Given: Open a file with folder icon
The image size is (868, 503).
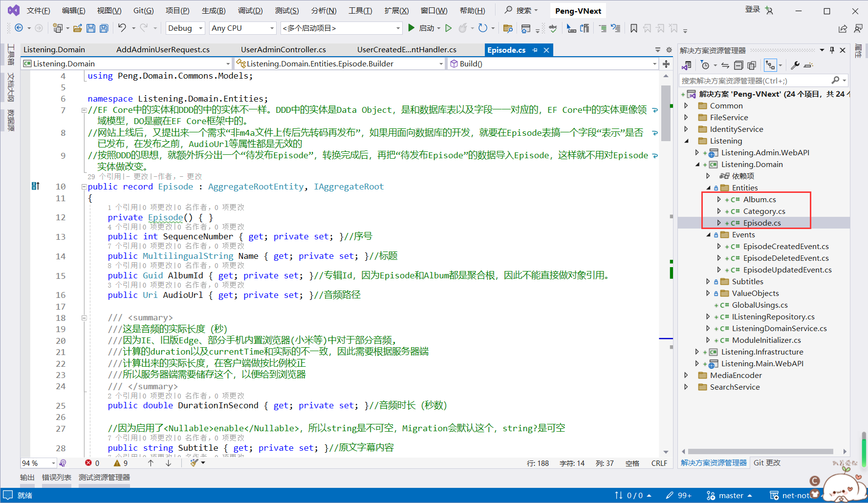Looking at the screenshot, I should [x=77, y=28].
